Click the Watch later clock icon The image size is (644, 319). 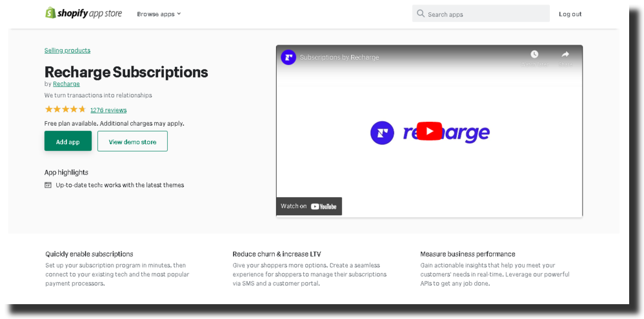[534, 54]
